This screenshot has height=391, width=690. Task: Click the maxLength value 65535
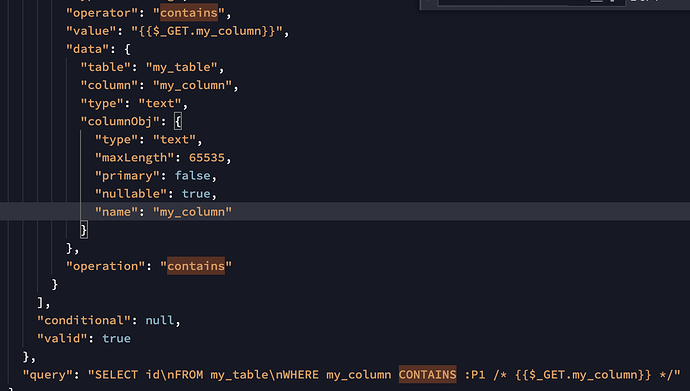tap(207, 157)
